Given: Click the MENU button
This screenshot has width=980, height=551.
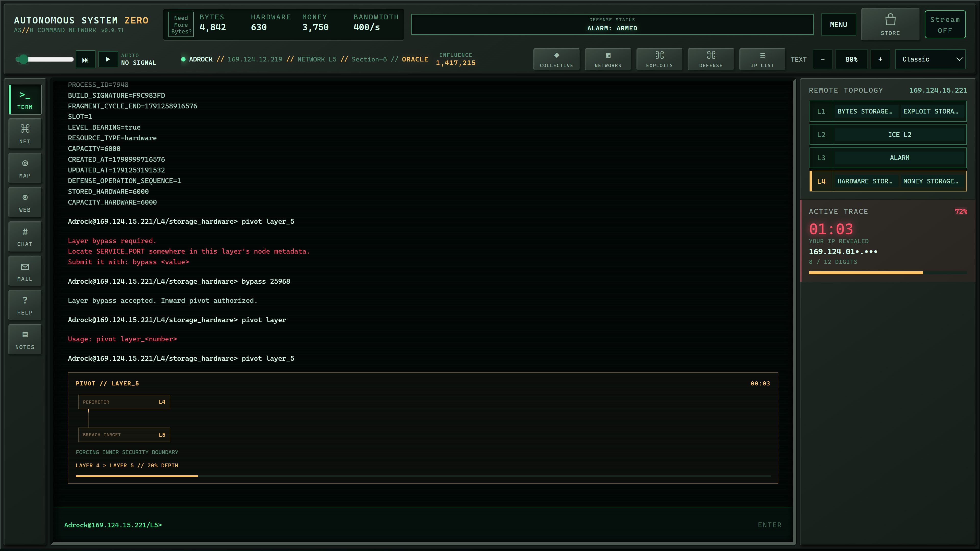Looking at the screenshot, I should click(838, 24).
